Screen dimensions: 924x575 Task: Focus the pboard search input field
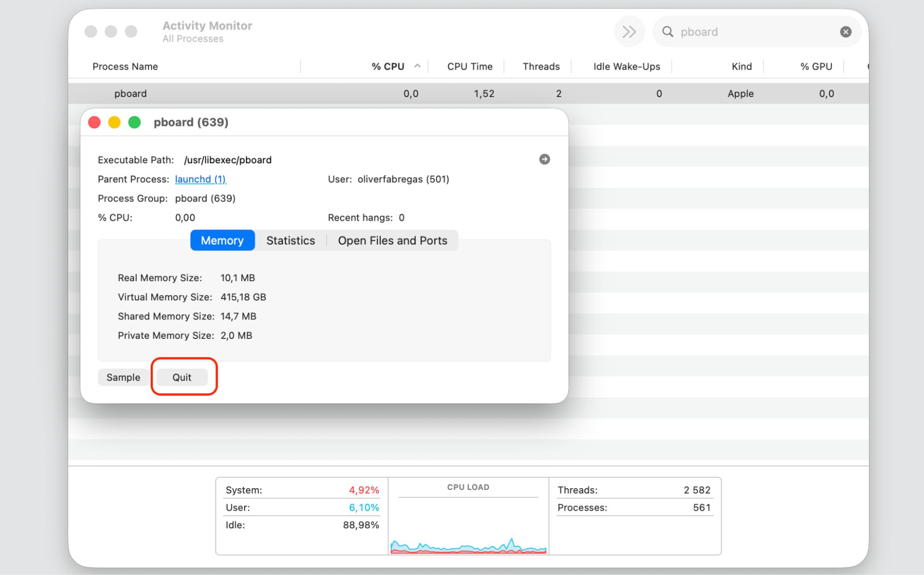pyautogui.click(x=756, y=31)
